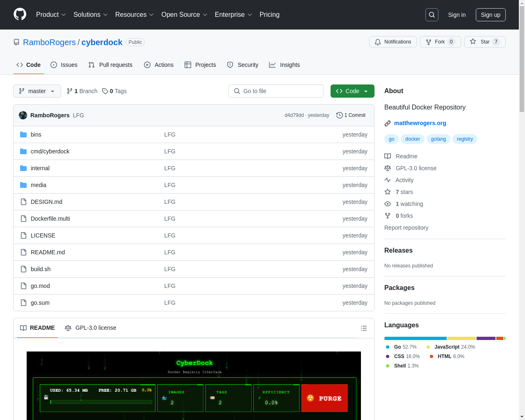This screenshot has width=525, height=420.
Task: Open go.mod file icon
Action: click(23, 286)
